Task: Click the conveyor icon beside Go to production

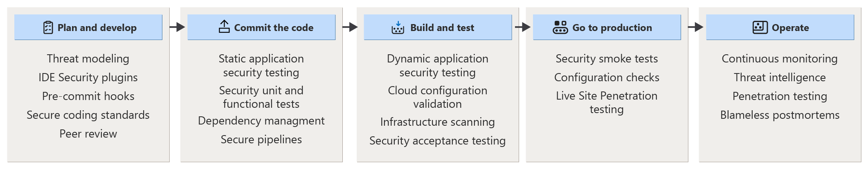Action: coord(560,27)
